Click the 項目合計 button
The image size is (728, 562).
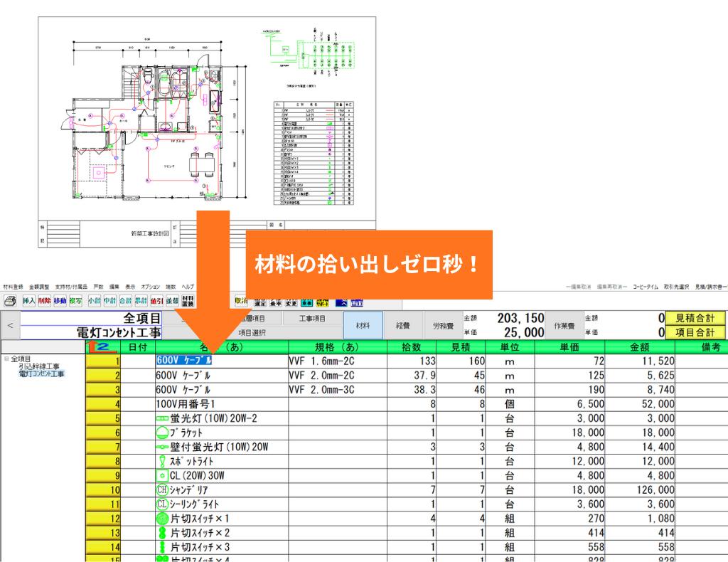(695, 332)
